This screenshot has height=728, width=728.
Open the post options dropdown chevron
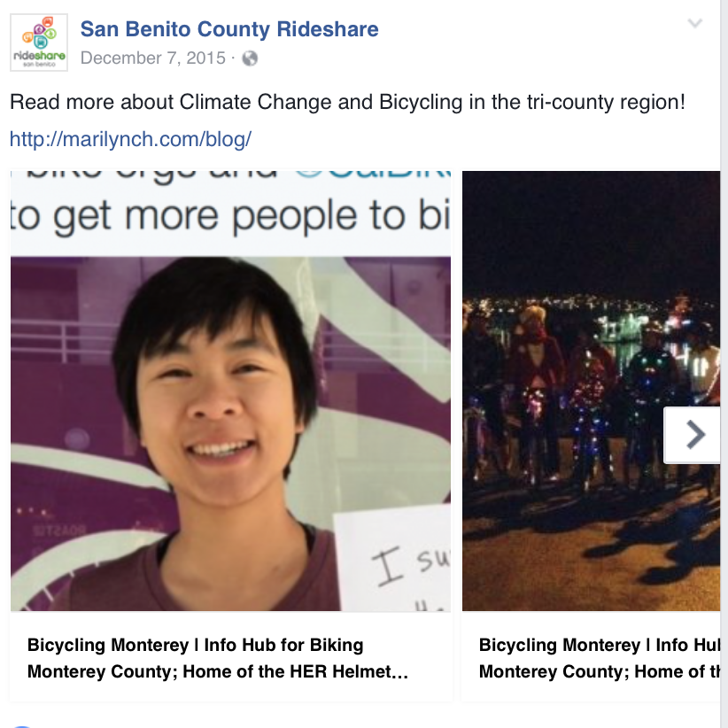click(694, 23)
